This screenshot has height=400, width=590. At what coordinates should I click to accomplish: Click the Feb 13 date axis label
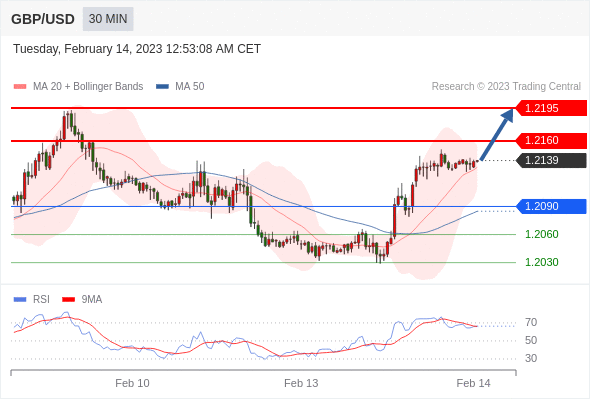point(301,383)
